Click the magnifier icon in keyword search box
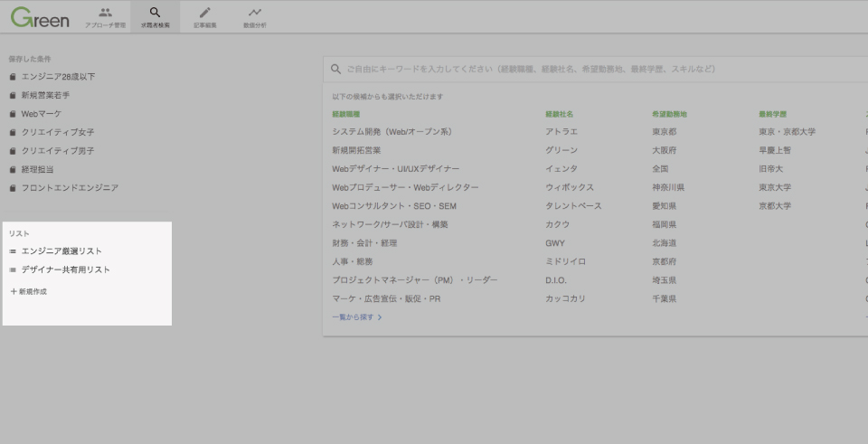This screenshot has width=868, height=444. tap(335, 70)
